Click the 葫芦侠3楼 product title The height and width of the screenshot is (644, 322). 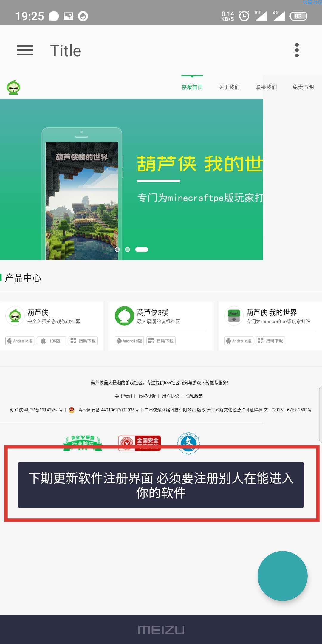point(153,312)
